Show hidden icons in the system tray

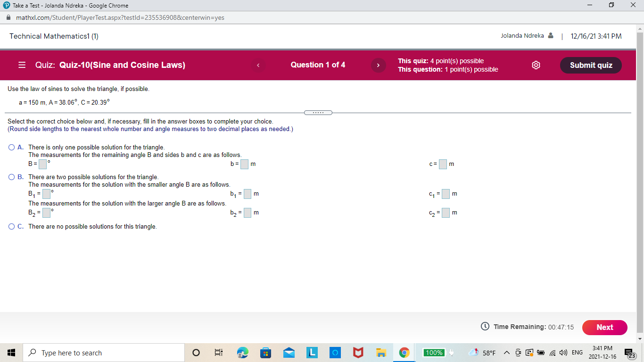point(506,352)
